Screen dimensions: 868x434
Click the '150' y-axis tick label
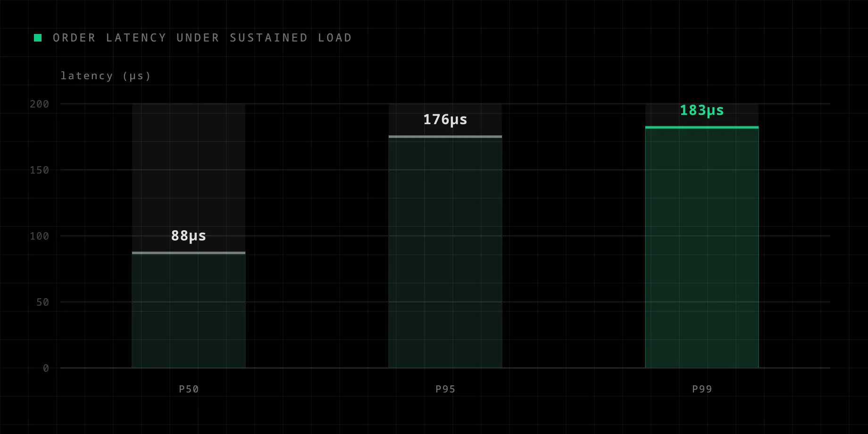click(x=39, y=170)
